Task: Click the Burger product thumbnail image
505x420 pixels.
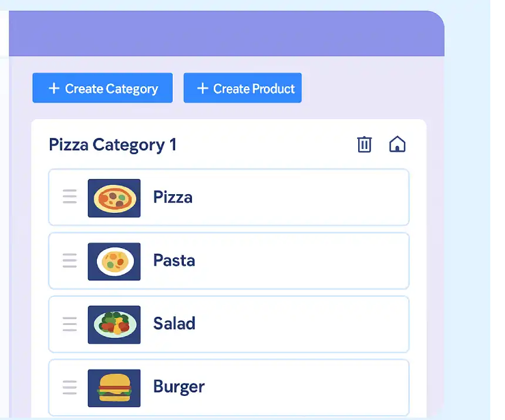Action: coord(114,387)
